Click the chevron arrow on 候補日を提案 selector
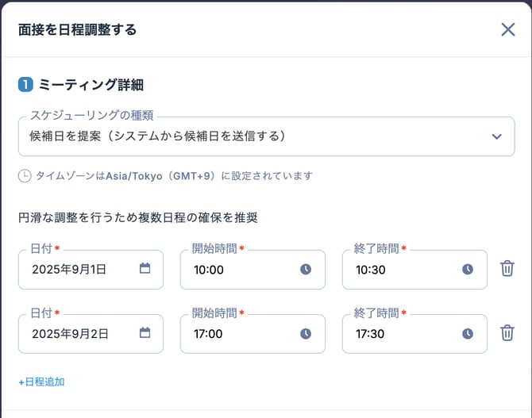532x418 pixels. coord(497,136)
